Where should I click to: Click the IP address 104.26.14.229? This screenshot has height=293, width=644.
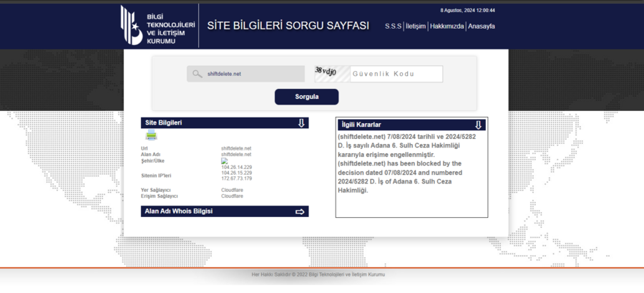point(237,167)
